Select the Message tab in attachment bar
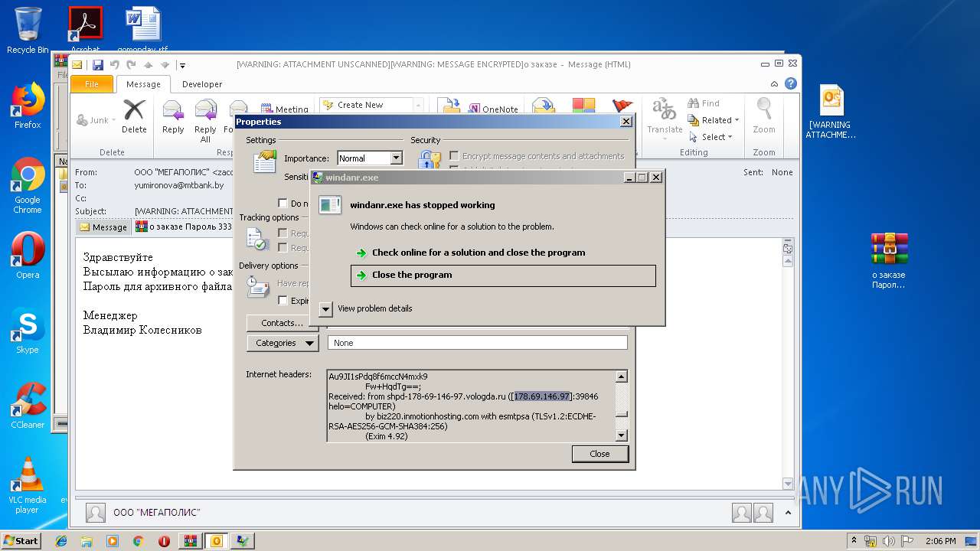Image resolution: width=980 pixels, height=551 pixels. 103,227
